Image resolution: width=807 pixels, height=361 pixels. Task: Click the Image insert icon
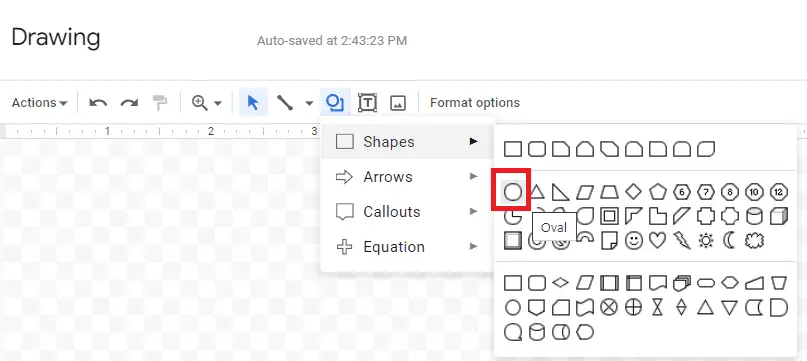click(398, 103)
